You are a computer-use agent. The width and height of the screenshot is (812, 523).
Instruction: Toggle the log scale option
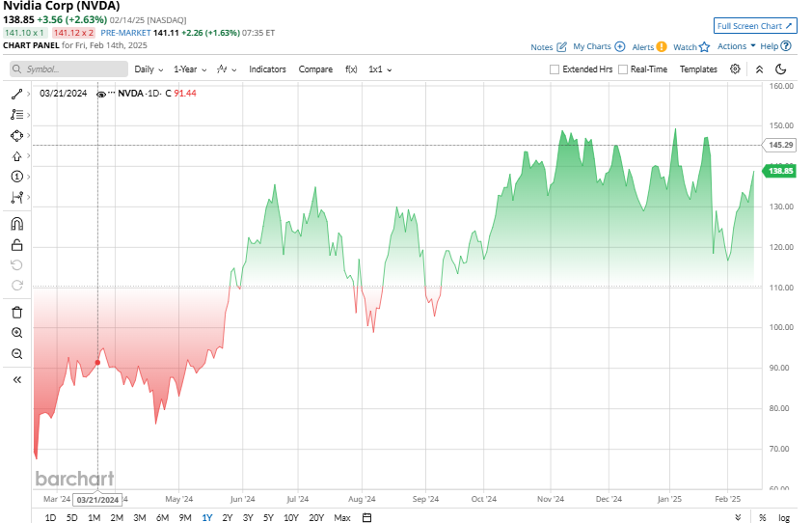pos(783,517)
